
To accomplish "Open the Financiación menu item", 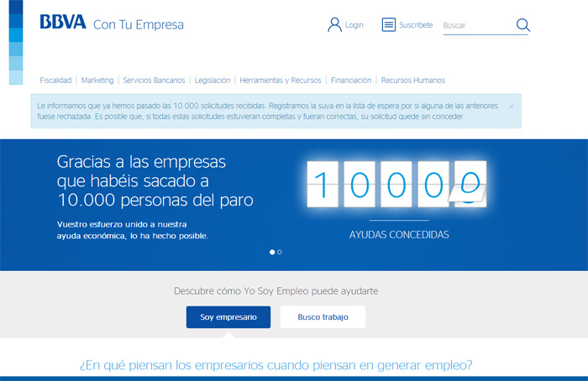I will [x=351, y=81].
